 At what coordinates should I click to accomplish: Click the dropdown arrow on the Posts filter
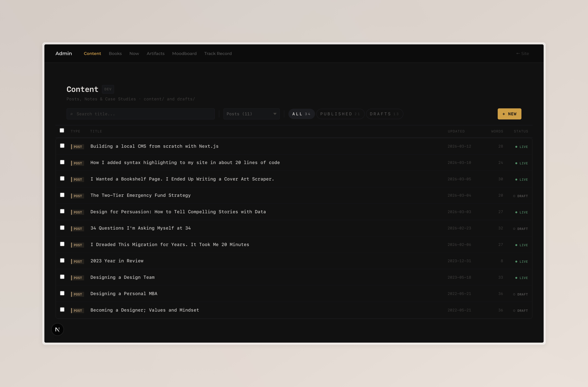(275, 114)
